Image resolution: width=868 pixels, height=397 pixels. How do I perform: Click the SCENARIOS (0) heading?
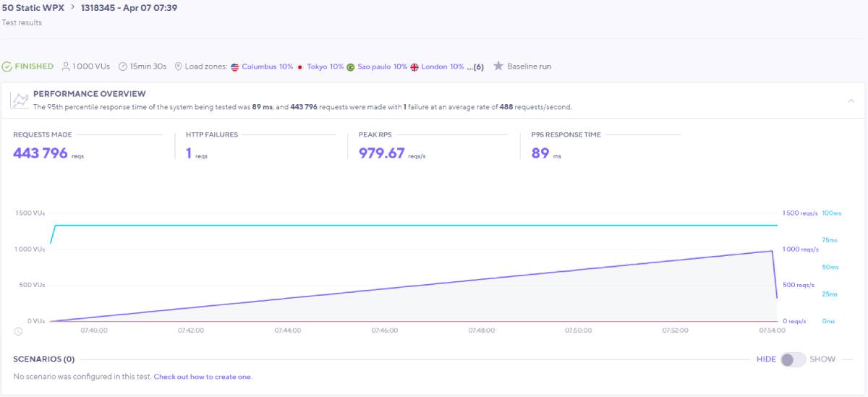coord(44,359)
